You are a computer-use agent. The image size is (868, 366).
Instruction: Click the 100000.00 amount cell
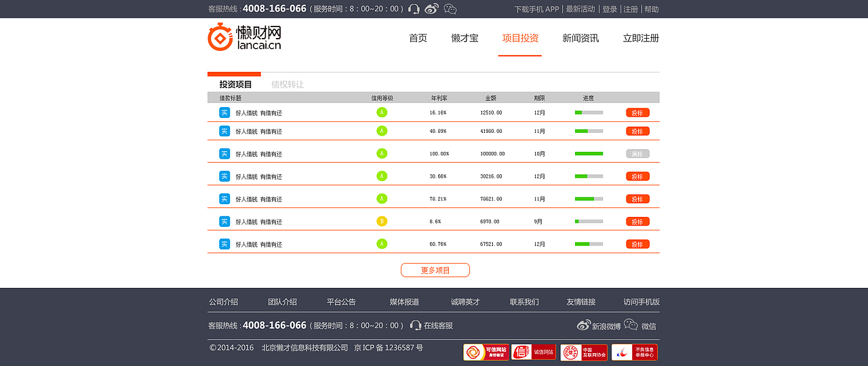(x=492, y=154)
